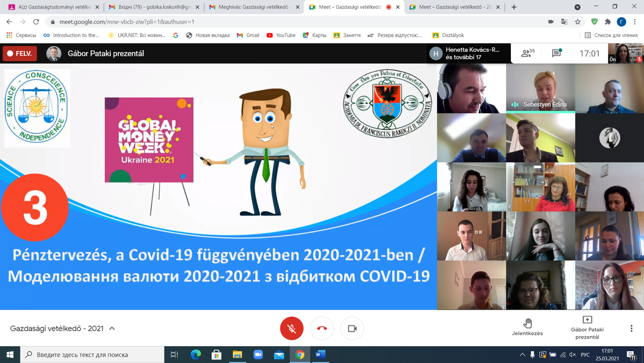Screen dimensions: 644x363
Task: Switch to the Meghívás: Gazdasági vetélkedő tab
Action: 251,7
